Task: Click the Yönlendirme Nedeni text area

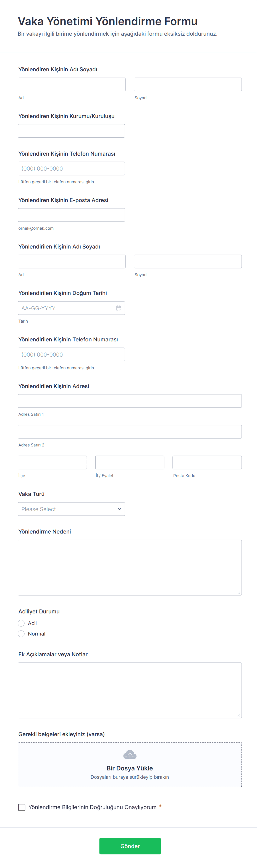Action: pyautogui.click(x=130, y=568)
